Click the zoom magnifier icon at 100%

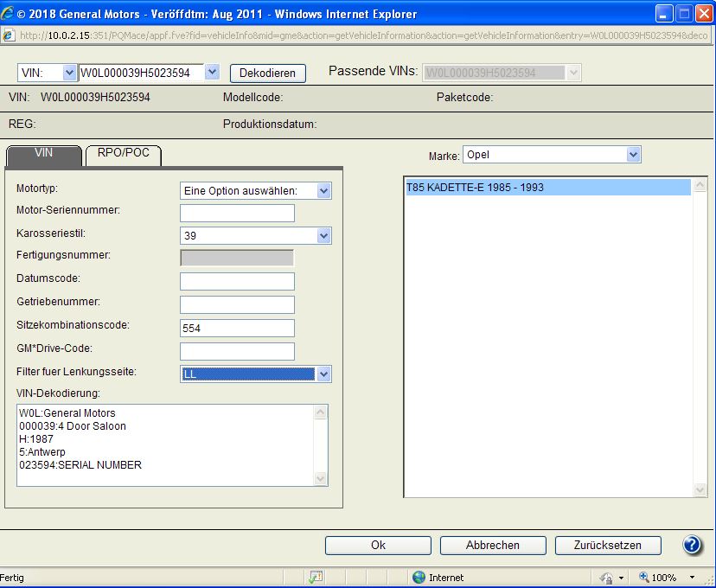point(644,578)
